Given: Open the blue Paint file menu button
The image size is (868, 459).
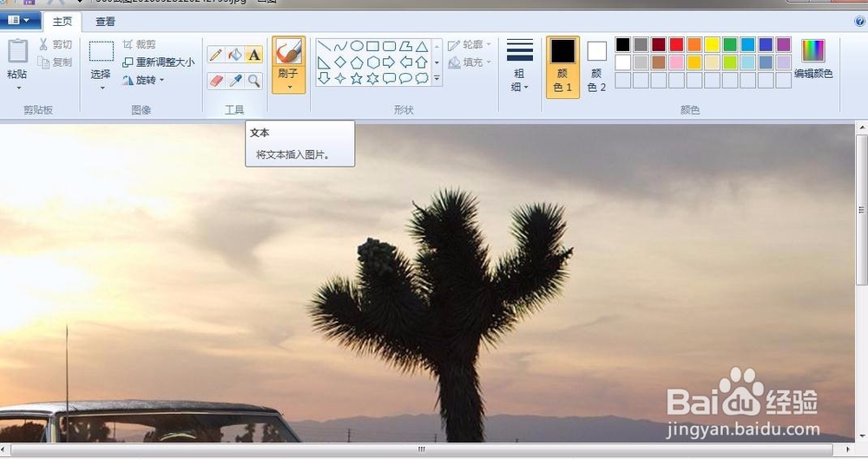Looking at the screenshot, I should [20, 21].
